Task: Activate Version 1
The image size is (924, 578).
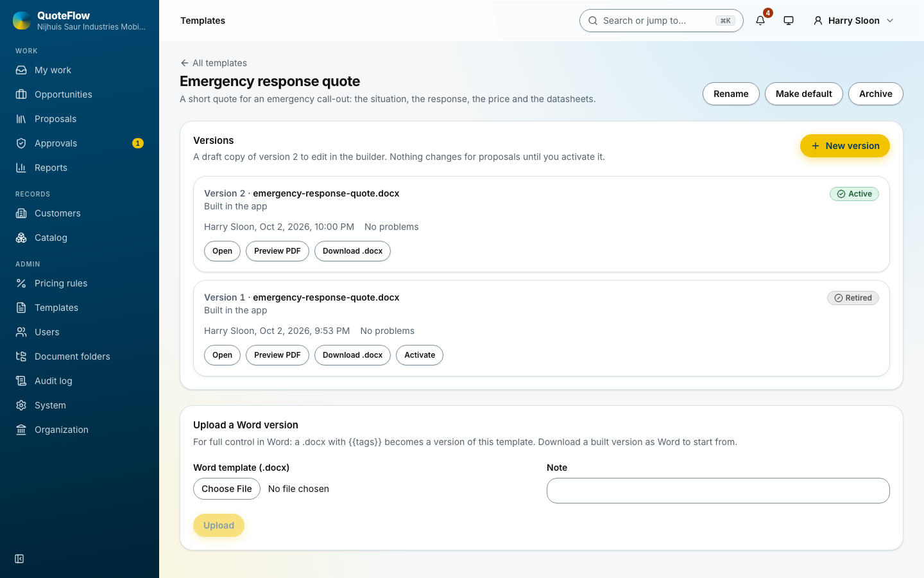Action: 420,355
